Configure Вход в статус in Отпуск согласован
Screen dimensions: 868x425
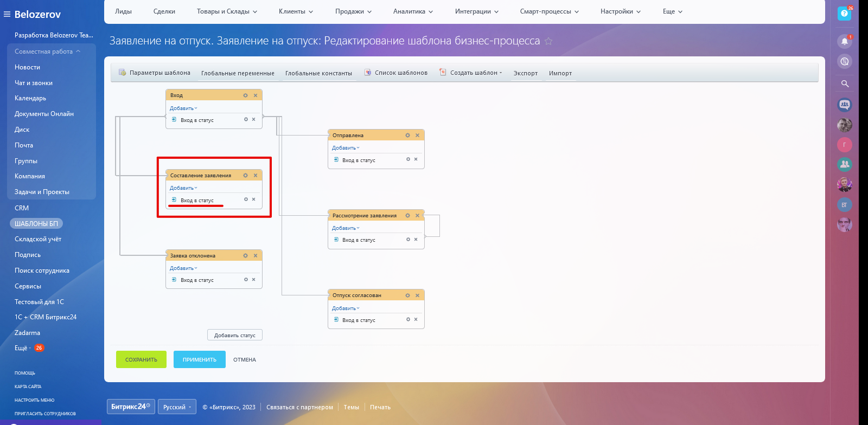(408, 319)
